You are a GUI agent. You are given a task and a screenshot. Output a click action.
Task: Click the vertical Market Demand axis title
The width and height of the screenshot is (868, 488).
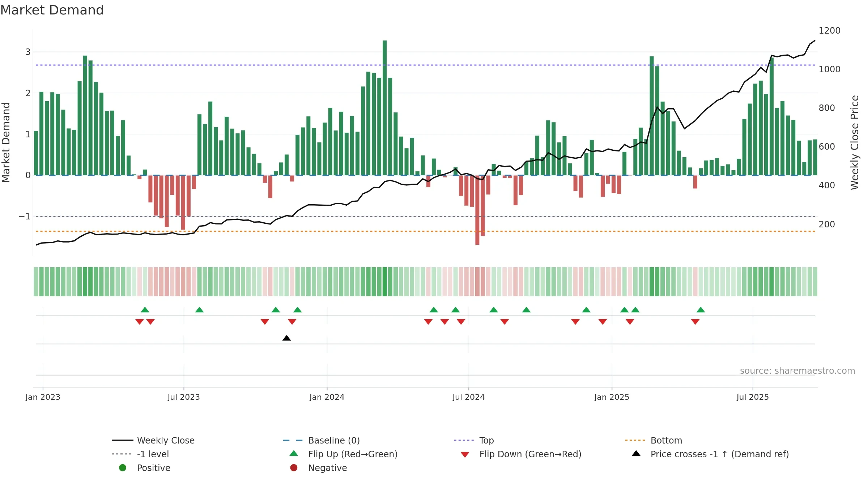tap(6, 142)
